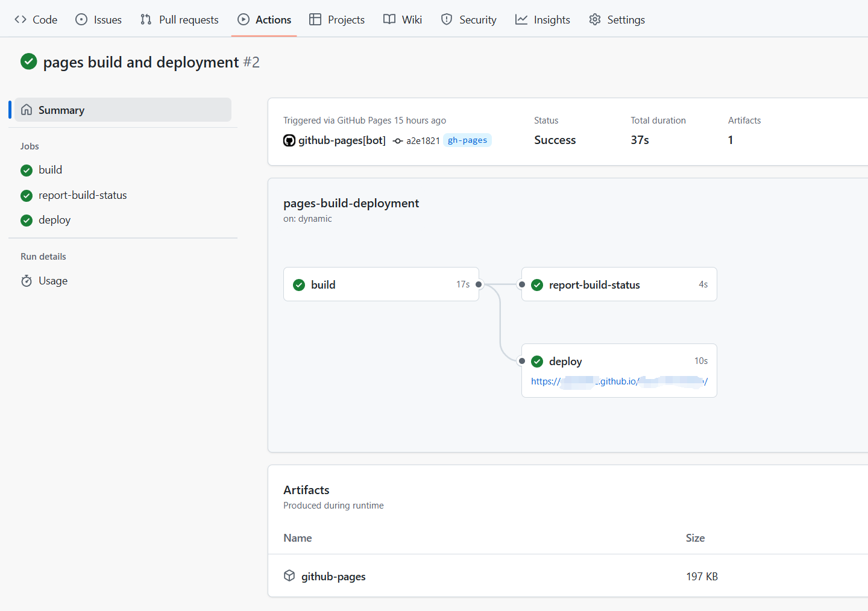This screenshot has height=611, width=868.
Task: View the Insights tab
Action: 542,19
